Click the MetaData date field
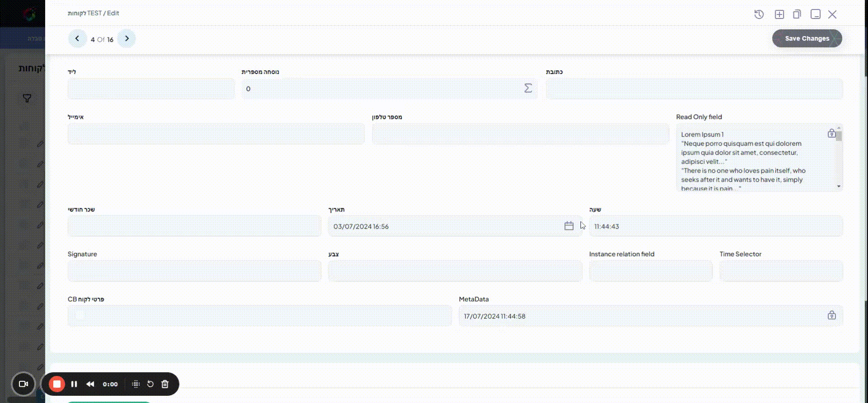This screenshot has width=868, height=403. [x=651, y=315]
